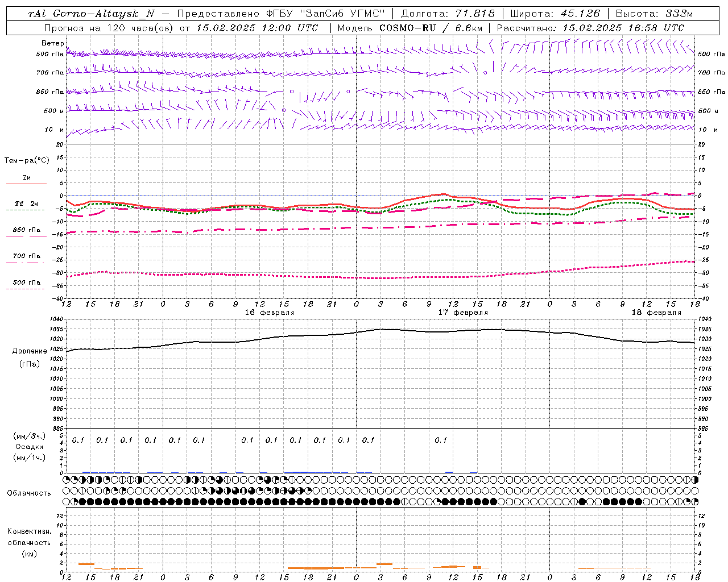This screenshot has height=582, width=728.
Task: Click the Рассчитано: 15.02.2025 16:58 UTC timestamp
Action: tap(590, 28)
